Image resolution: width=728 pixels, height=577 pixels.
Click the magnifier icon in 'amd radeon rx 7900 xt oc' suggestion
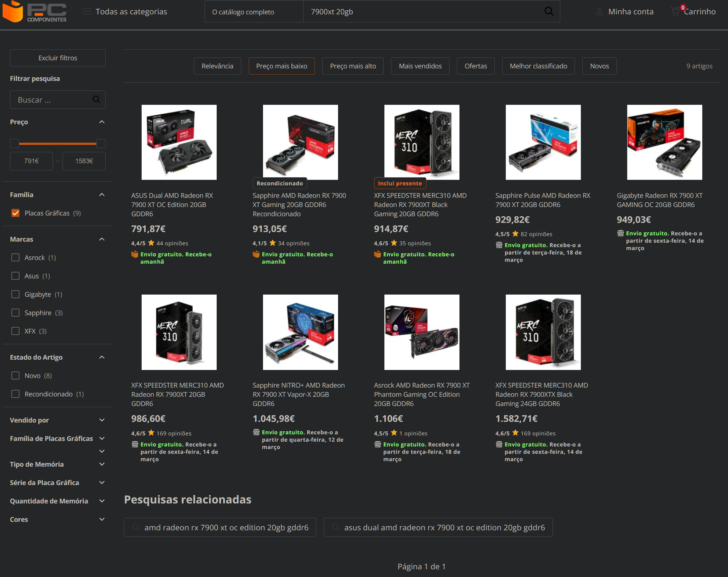[x=136, y=527]
